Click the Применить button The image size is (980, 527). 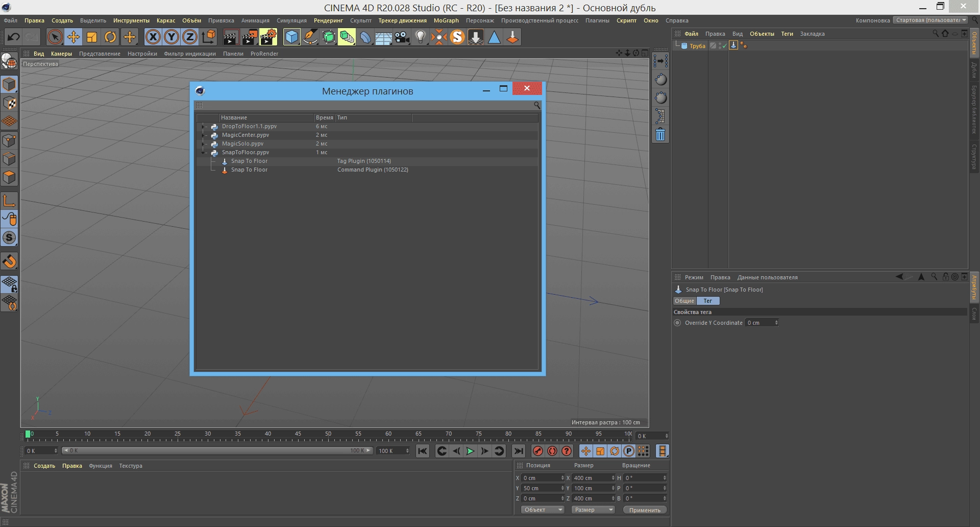pyautogui.click(x=645, y=510)
